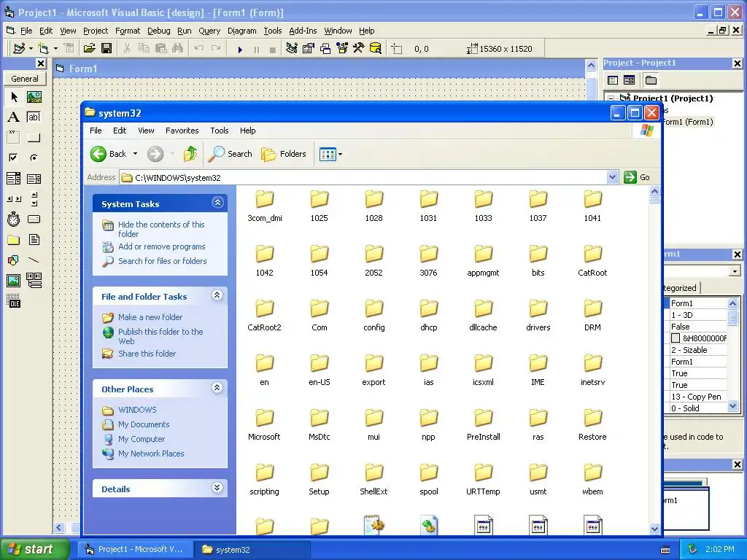
Task: Go up one folder level in Explorer
Action: tap(190, 154)
